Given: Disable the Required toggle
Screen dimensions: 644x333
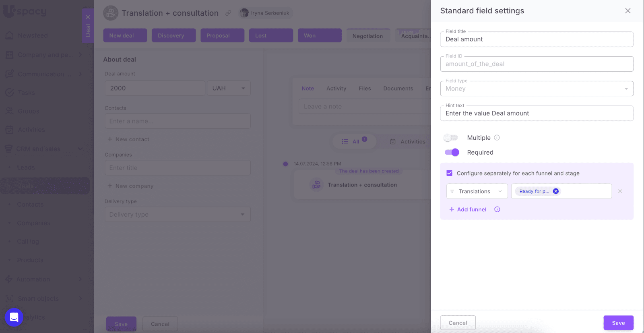Looking at the screenshot, I should coord(452,152).
